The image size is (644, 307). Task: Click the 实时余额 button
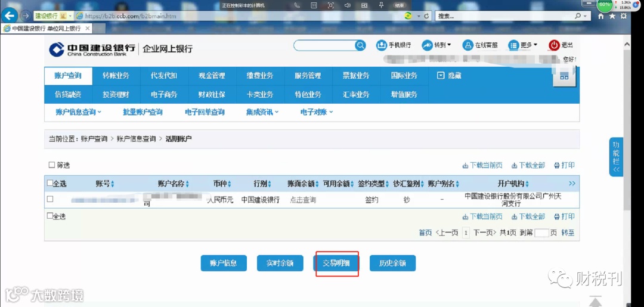click(280, 263)
